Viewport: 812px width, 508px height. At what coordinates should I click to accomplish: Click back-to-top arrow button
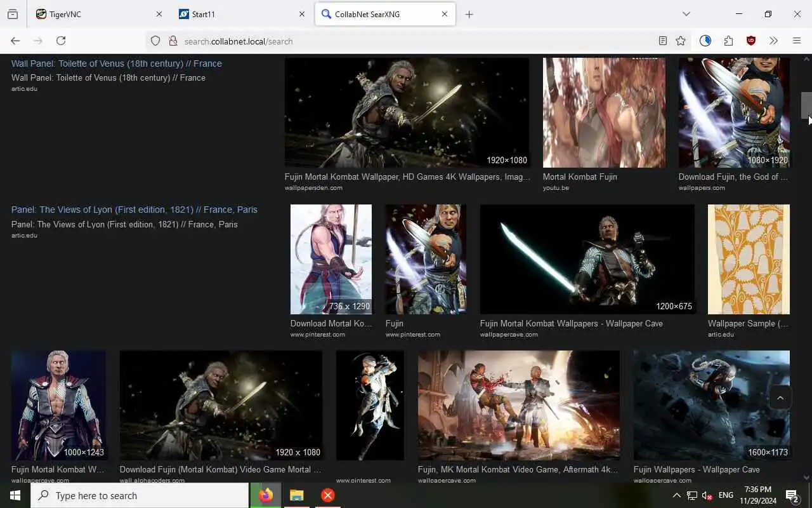pos(780,398)
